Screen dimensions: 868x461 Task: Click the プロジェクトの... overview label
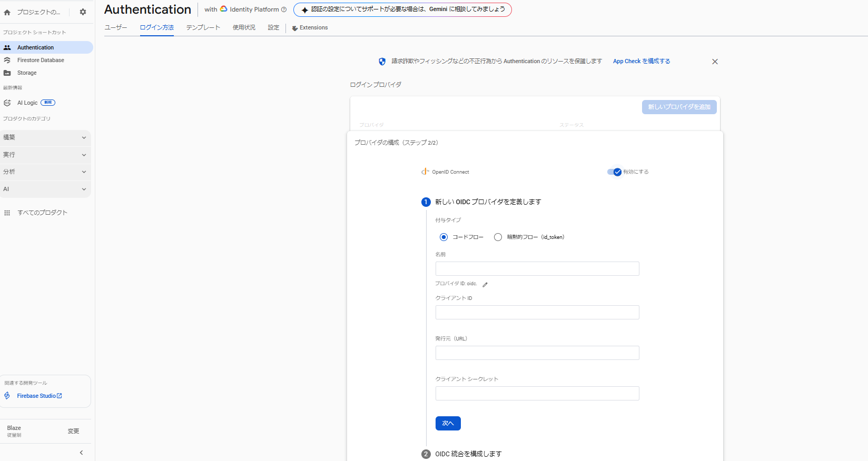tap(38, 12)
